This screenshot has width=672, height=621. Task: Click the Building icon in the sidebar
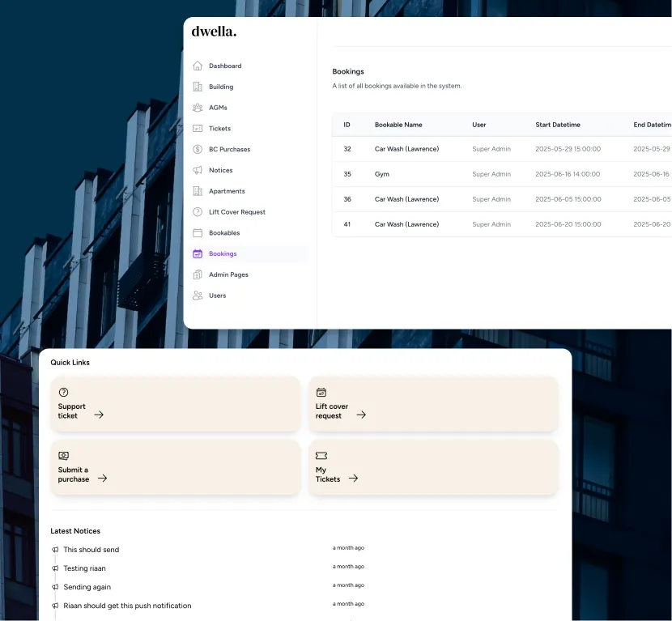pyautogui.click(x=197, y=87)
